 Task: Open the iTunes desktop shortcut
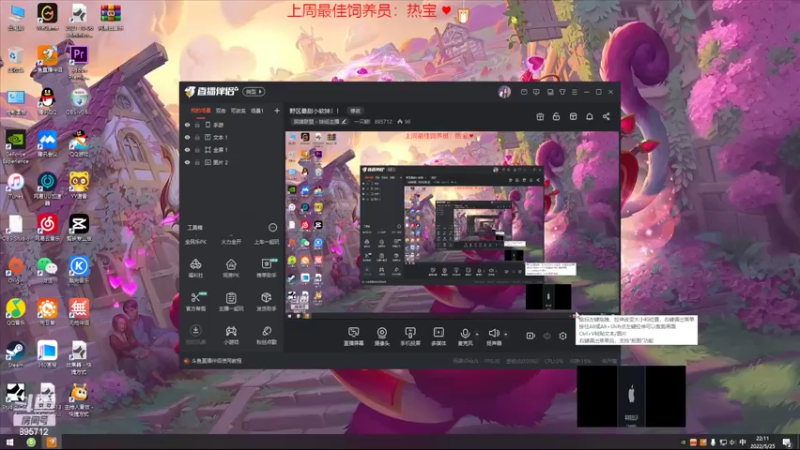pyautogui.click(x=15, y=186)
